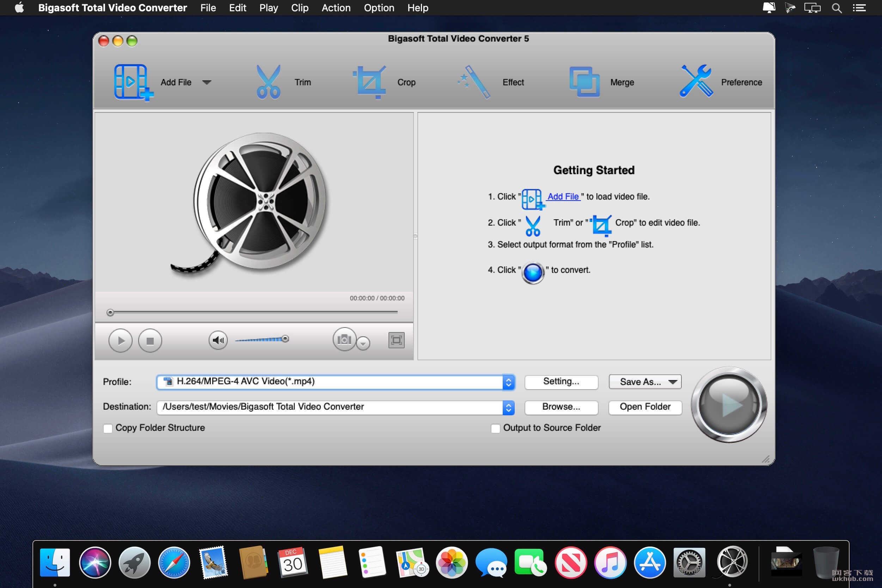Click the video seek progress slider
Viewport: 882px width, 588px height.
coord(252,312)
